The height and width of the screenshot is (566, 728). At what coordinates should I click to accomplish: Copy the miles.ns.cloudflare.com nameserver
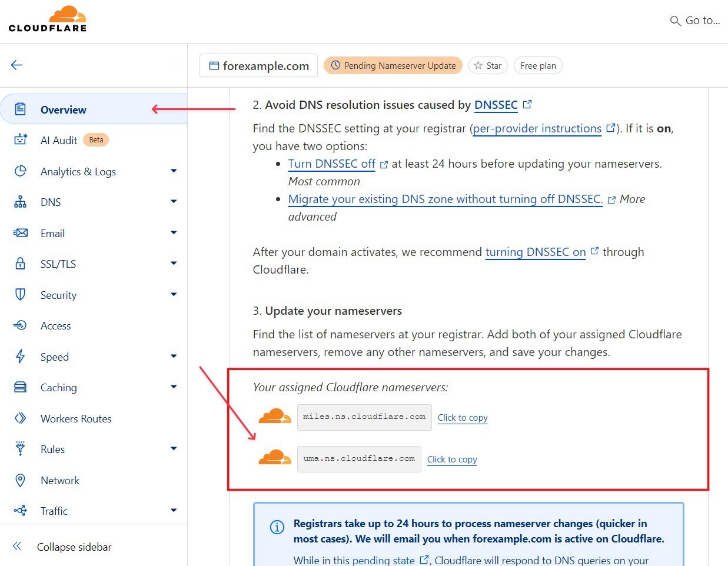coord(463,418)
